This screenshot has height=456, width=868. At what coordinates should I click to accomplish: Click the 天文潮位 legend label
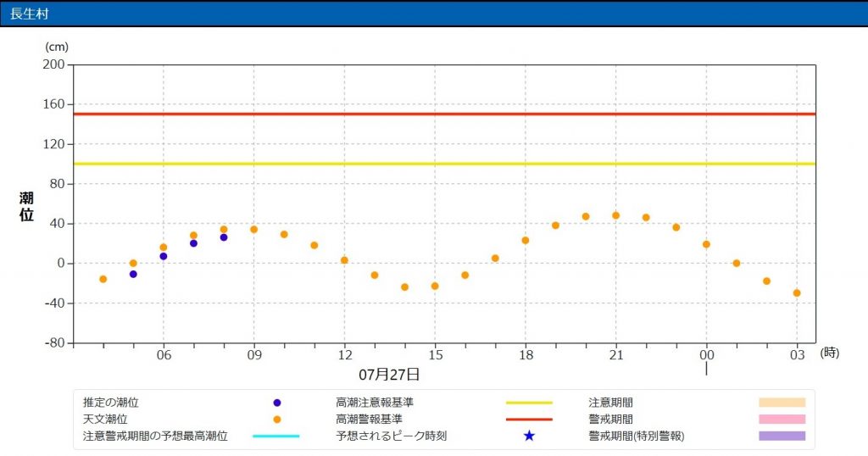point(105,420)
